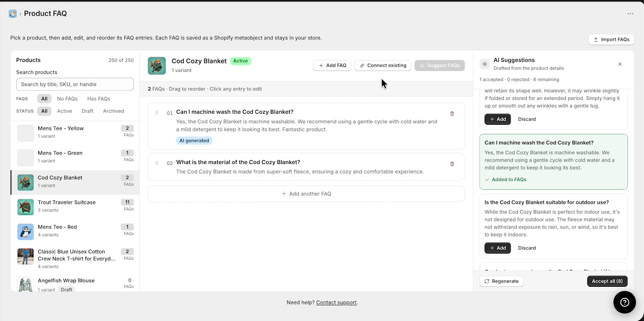This screenshot has height=321, width=644.
Task: Click the Import FAQs button
Action: [x=611, y=39]
